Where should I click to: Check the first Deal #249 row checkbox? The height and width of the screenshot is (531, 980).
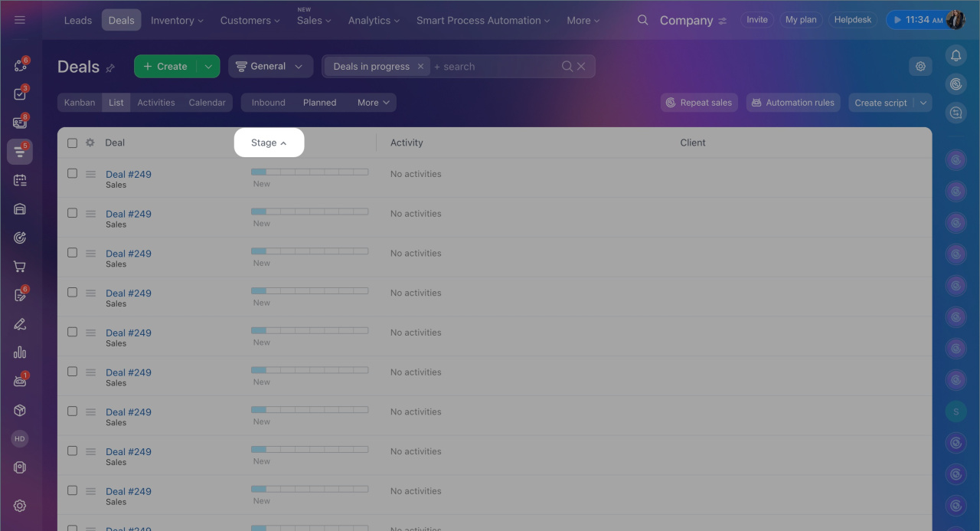(72, 174)
